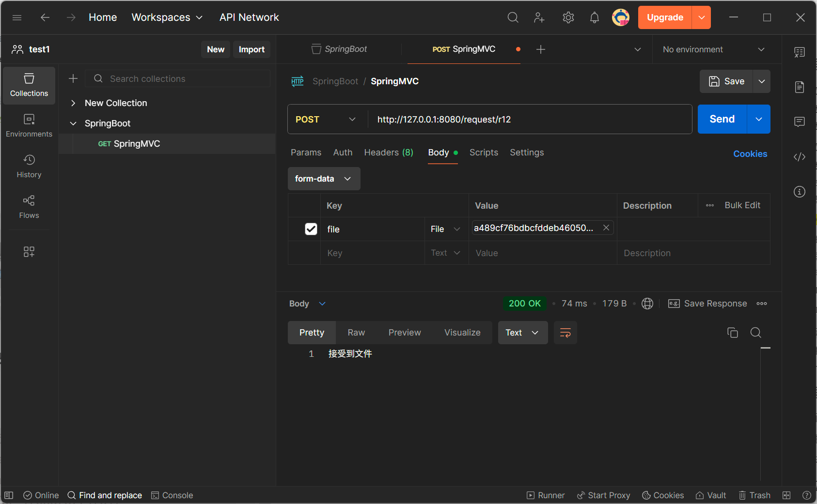Open the No environment selector

click(713, 49)
